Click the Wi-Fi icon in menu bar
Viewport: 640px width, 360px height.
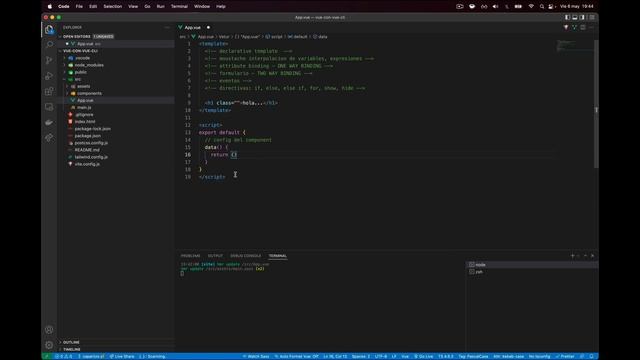(x=531, y=7)
